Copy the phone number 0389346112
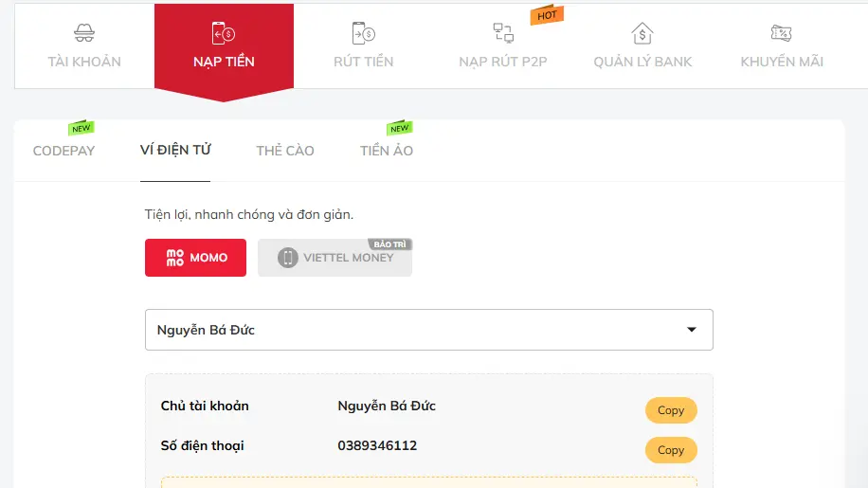Image resolution: width=868 pixels, height=488 pixels. [671, 450]
